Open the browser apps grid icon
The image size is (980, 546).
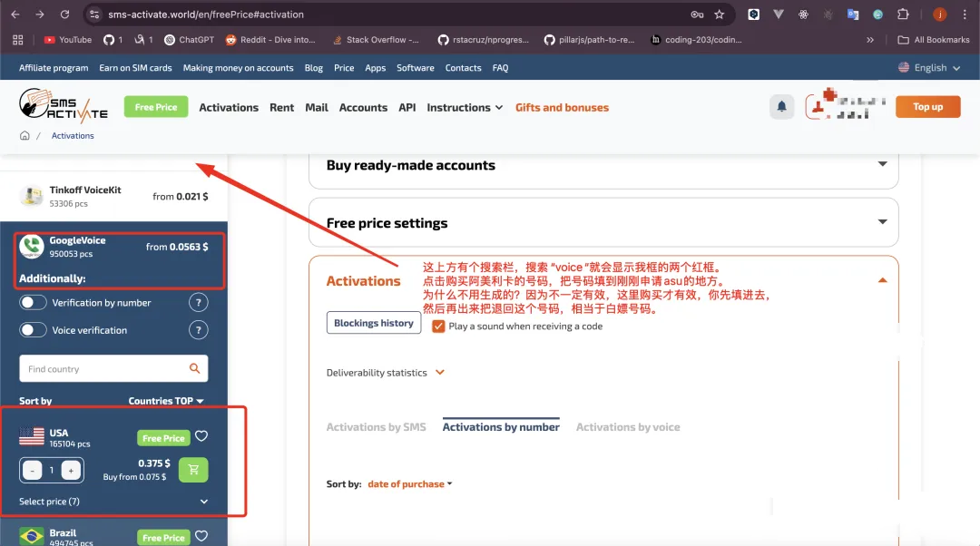[x=17, y=40]
